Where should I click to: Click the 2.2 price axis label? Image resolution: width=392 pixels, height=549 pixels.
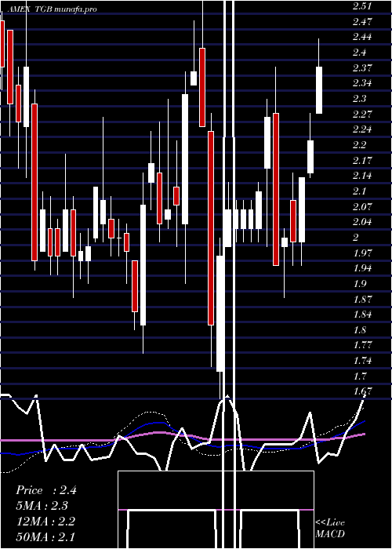click(359, 145)
